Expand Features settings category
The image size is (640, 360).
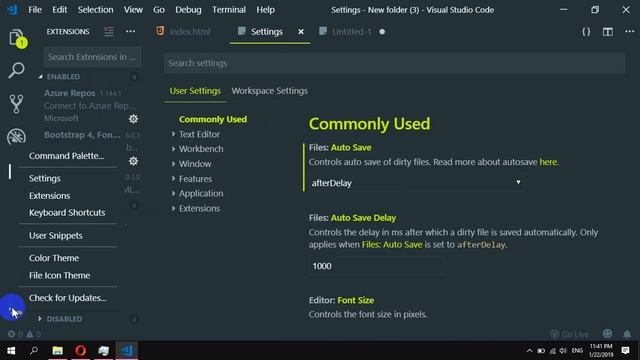[x=195, y=179]
